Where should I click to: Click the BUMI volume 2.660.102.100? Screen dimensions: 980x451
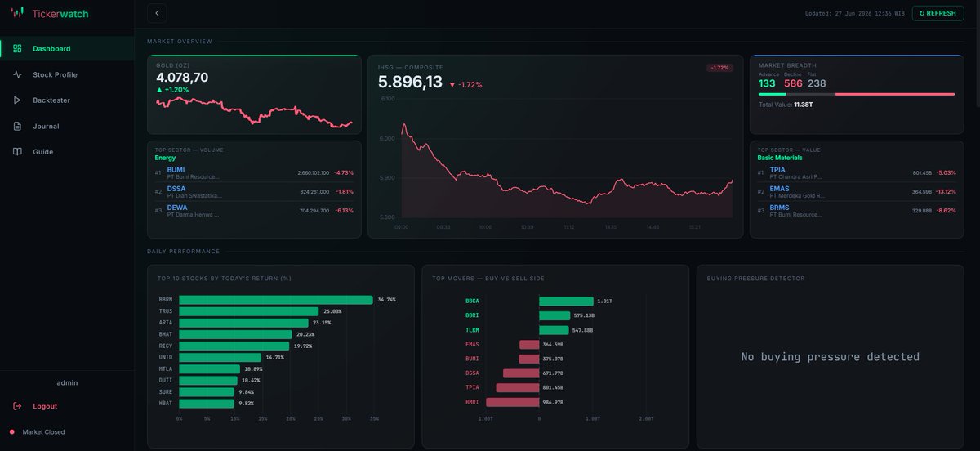coord(314,173)
